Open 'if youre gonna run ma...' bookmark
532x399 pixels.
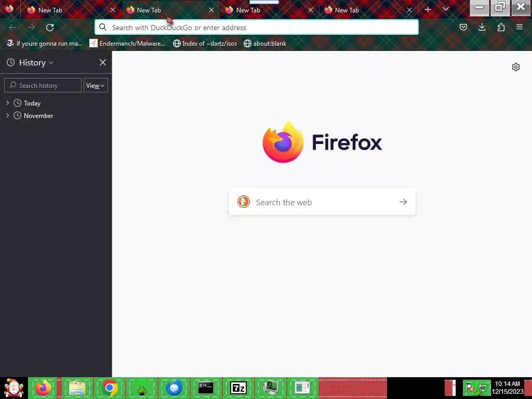coord(45,44)
